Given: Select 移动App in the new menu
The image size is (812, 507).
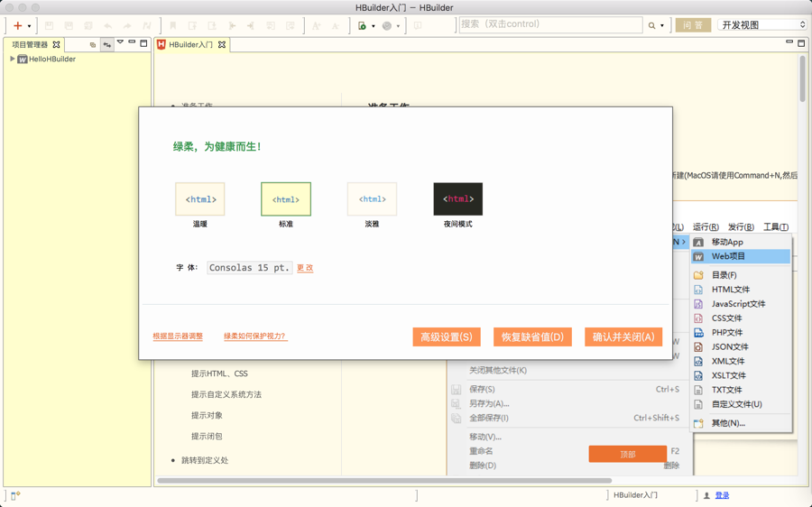Looking at the screenshot, I should point(741,242).
